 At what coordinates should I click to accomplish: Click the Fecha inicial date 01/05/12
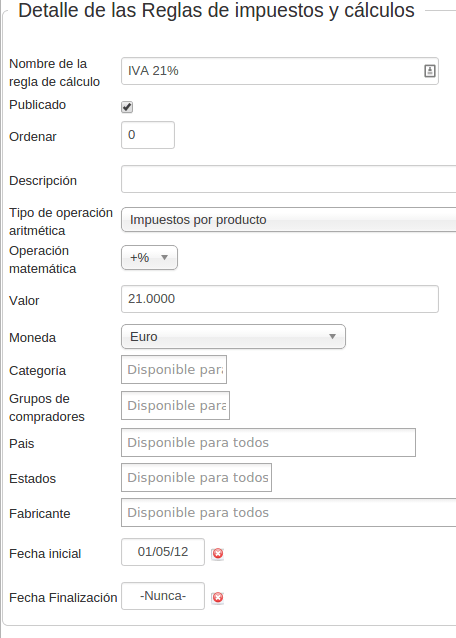pyautogui.click(x=163, y=552)
